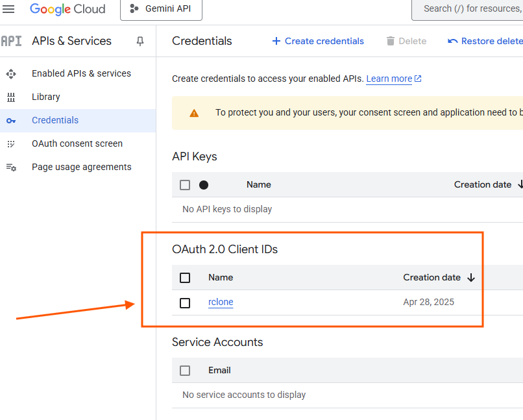This screenshot has width=523, height=420.
Task: Click the search for resources field
Action: pyautogui.click(x=467, y=9)
